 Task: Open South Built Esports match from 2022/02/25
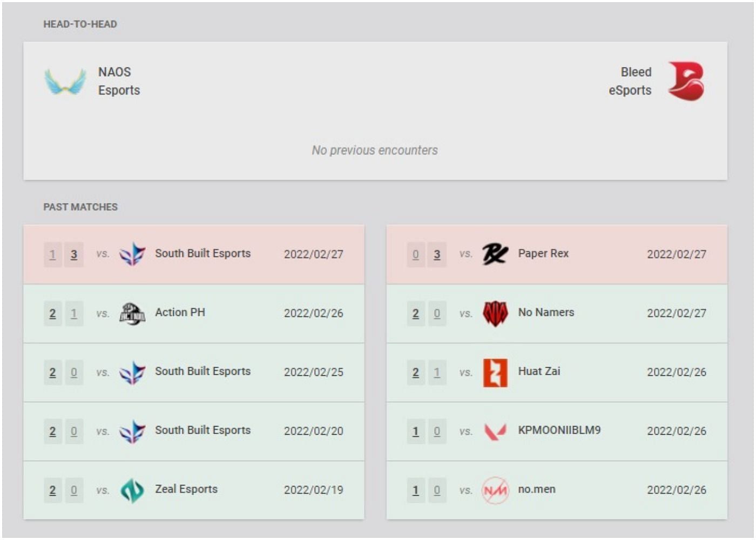click(x=203, y=371)
